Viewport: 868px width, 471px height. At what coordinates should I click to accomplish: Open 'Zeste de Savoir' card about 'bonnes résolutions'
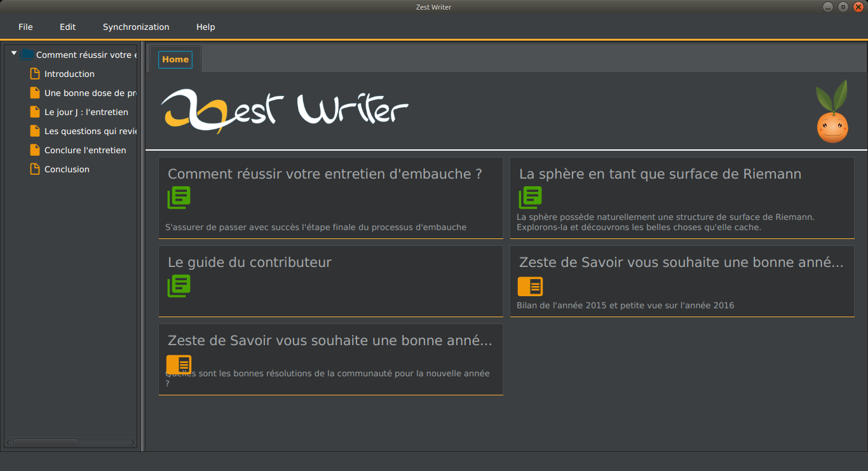(x=330, y=341)
